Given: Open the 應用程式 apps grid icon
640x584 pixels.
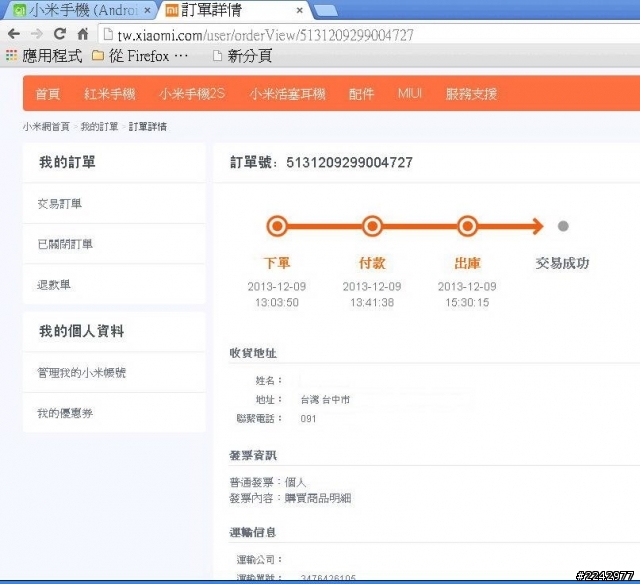Looking at the screenshot, I should (11, 55).
